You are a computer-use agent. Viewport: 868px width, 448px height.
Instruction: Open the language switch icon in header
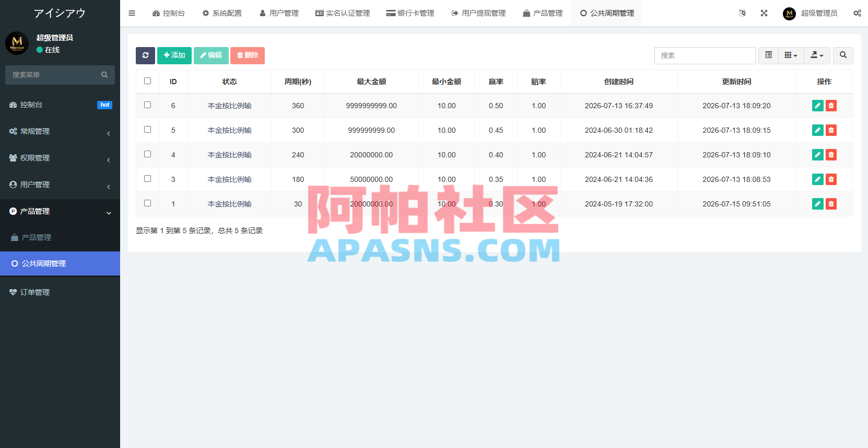(742, 13)
